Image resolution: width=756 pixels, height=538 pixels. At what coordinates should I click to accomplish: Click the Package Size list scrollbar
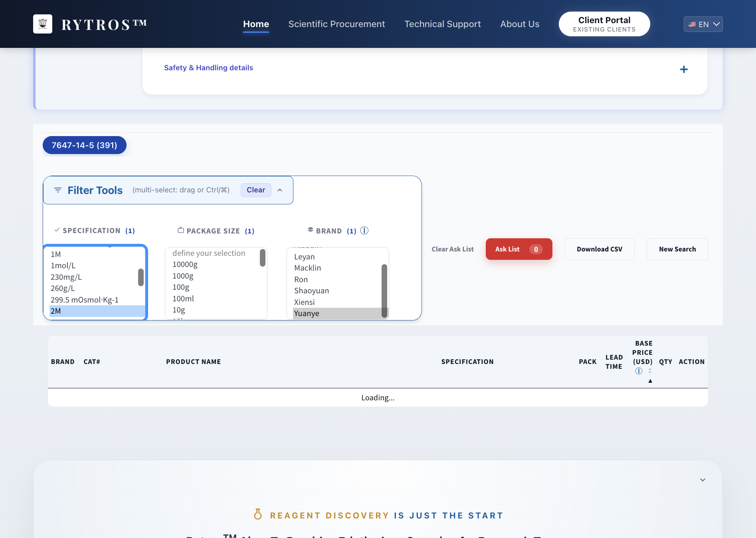[263, 258]
